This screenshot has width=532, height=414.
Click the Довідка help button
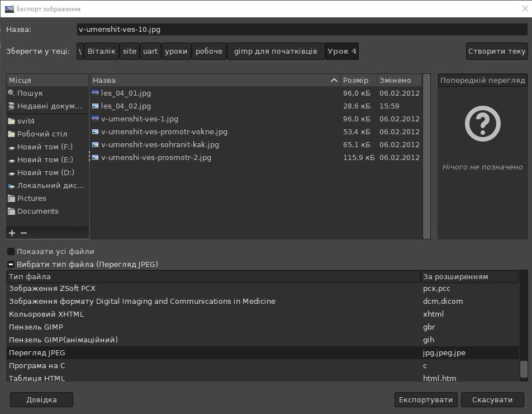tap(42, 400)
